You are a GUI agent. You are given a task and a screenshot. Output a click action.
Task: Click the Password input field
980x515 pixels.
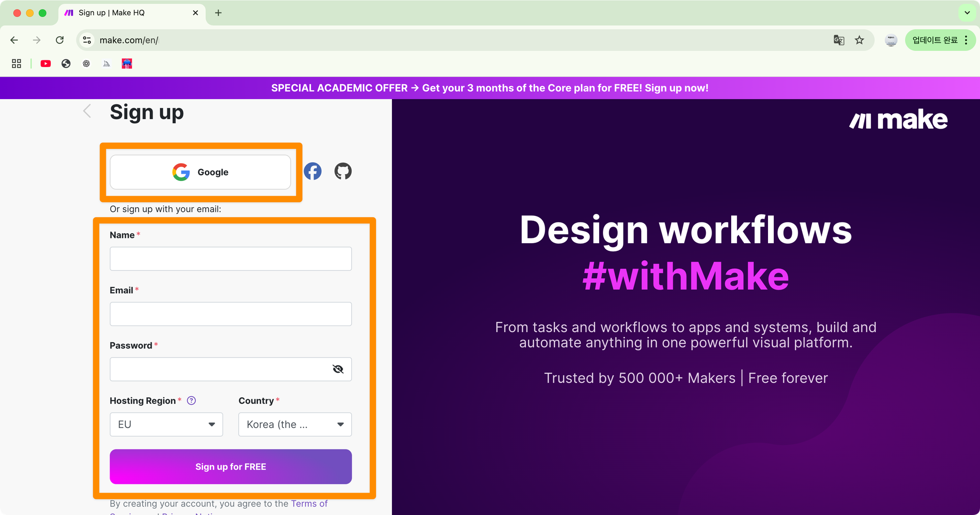(x=231, y=369)
